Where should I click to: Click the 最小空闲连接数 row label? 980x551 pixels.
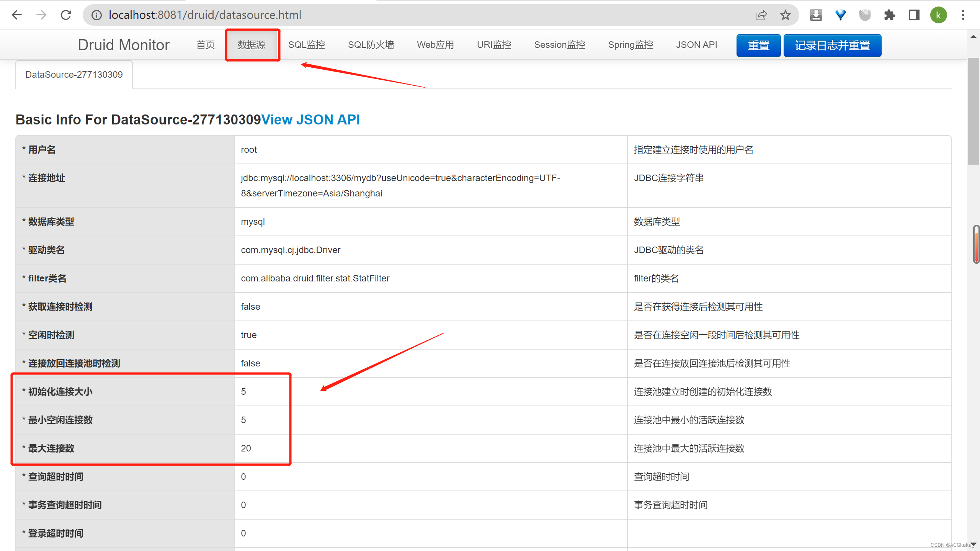click(60, 420)
